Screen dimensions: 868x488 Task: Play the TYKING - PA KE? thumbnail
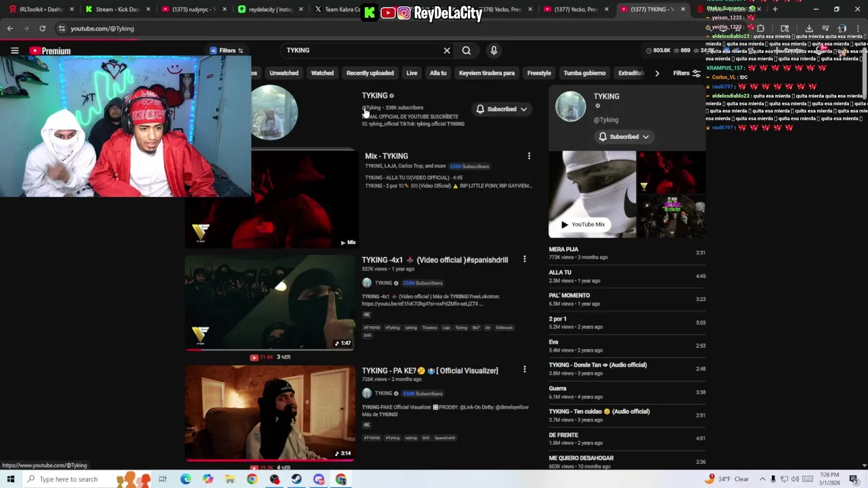(270, 413)
